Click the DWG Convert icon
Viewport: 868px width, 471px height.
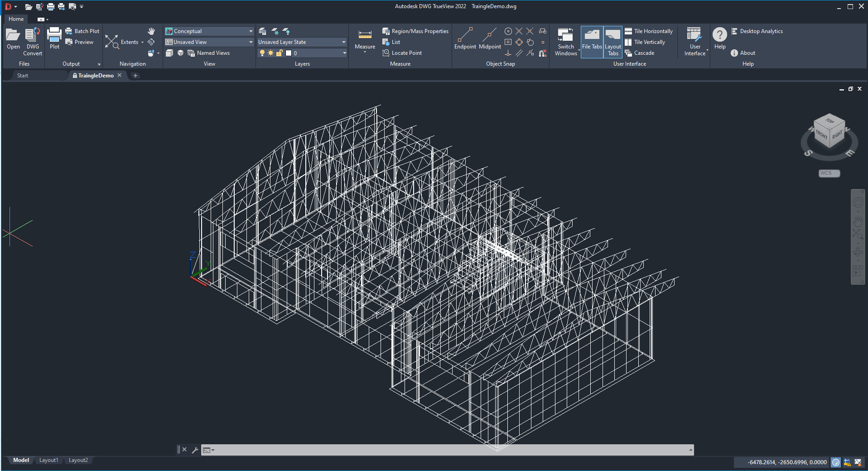33,35
